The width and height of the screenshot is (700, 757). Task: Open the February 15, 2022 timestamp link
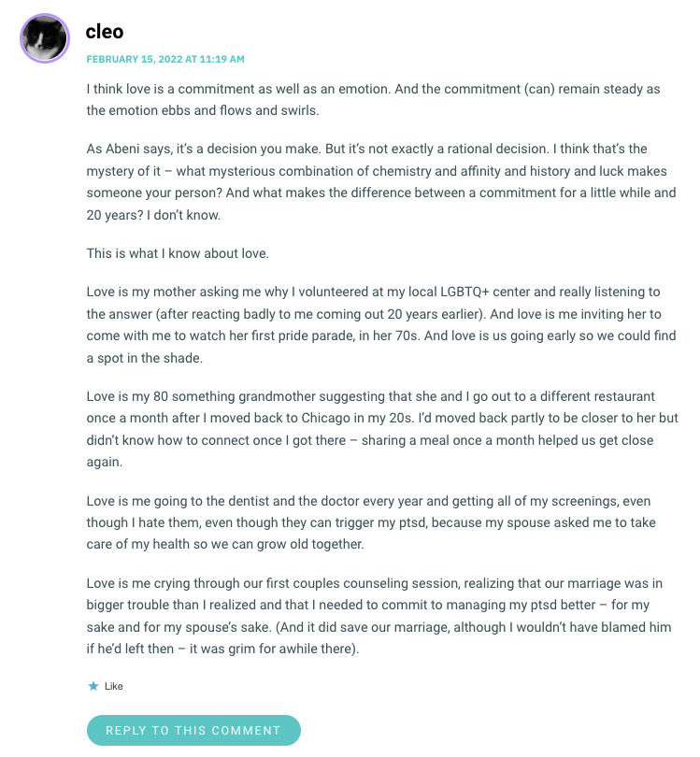[165, 59]
